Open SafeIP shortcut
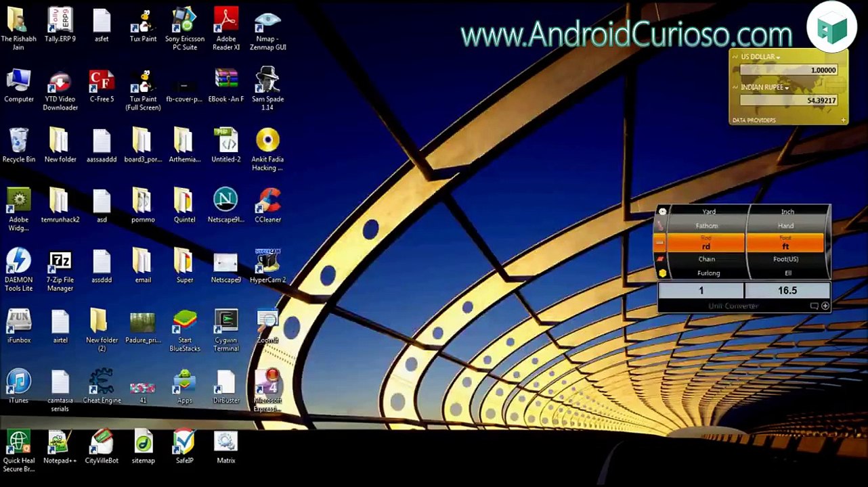868x487 pixels. 184,446
